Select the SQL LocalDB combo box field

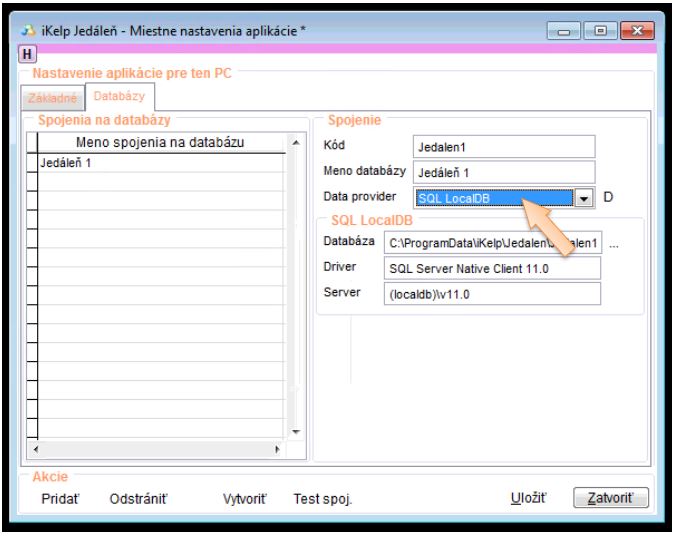tap(495, 198)
